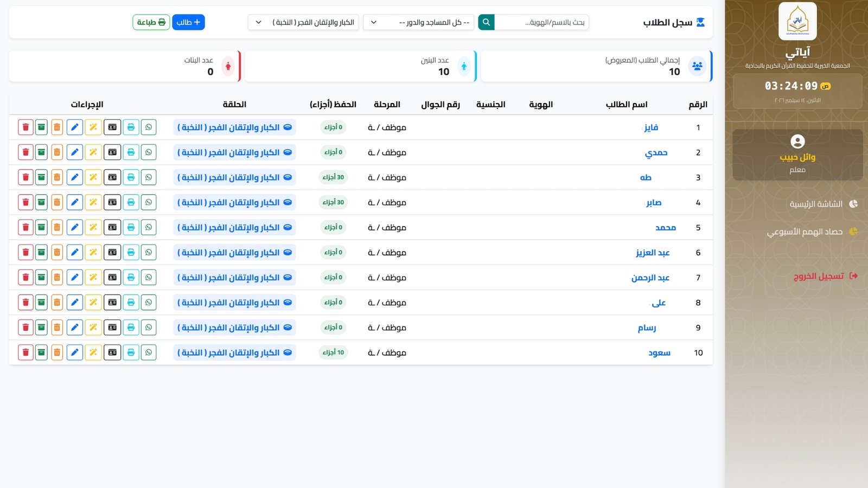
Task: Click the edit pencil icon for علي
Action: pos(75,302)
